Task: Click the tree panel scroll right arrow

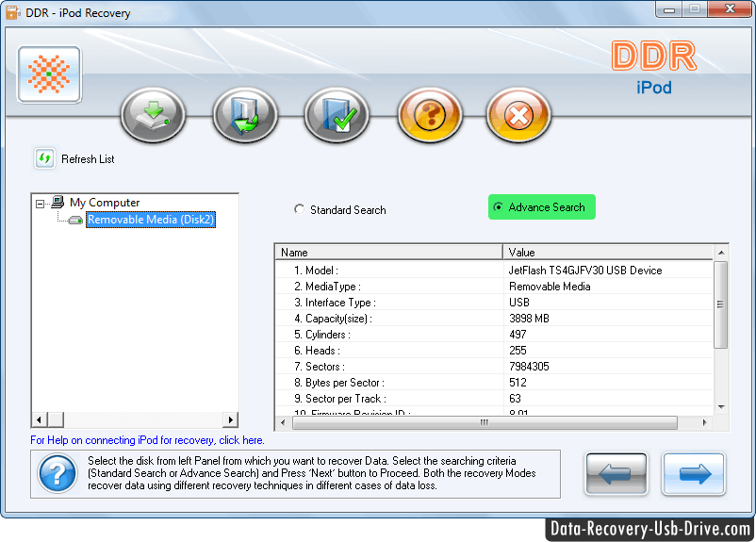Action: [x=230, y=419]
